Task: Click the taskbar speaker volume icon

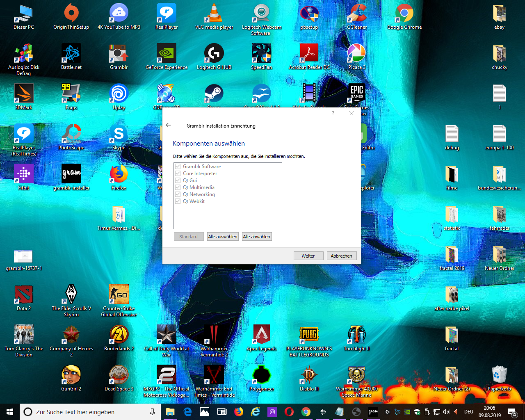Action: pos(446,412)
